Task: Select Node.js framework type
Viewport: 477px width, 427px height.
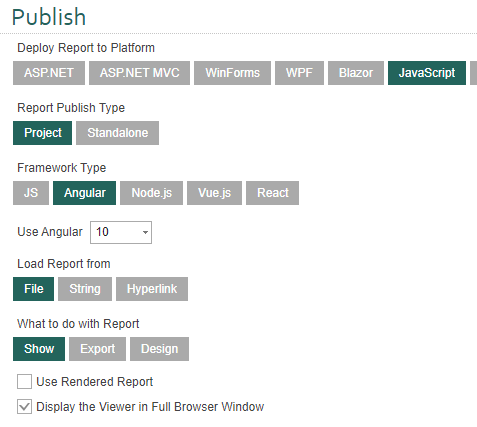Action: tap(151, 193)
